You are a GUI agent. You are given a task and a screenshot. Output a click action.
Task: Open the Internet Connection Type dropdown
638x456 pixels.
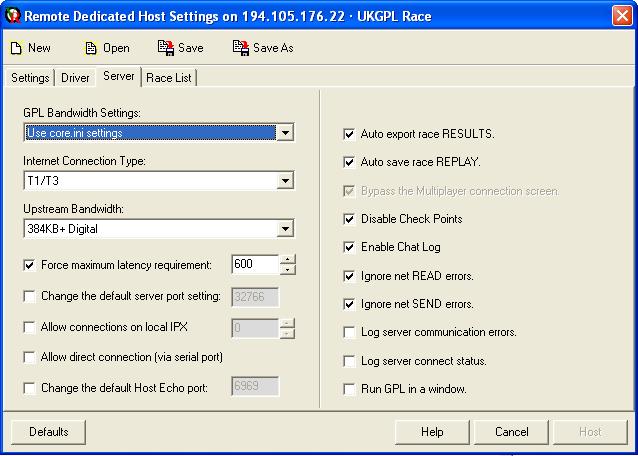tap(285, 181)
